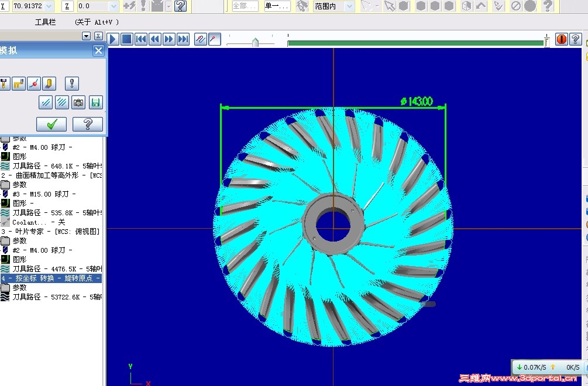This screenshot has width=588, height=386.
Task: Toggle the trace mode icon
Action: pyautogui.click(x=201, y=39)
